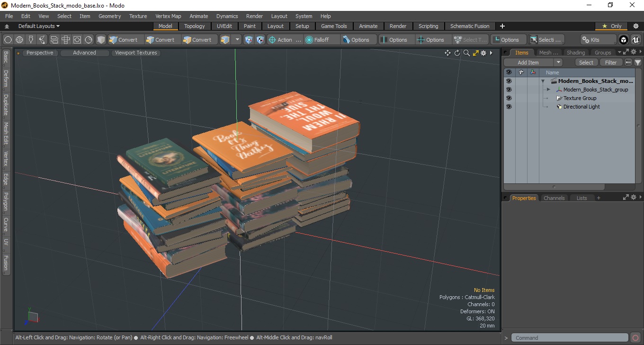Switch to the UVEdit layout tab

point(224,26)
